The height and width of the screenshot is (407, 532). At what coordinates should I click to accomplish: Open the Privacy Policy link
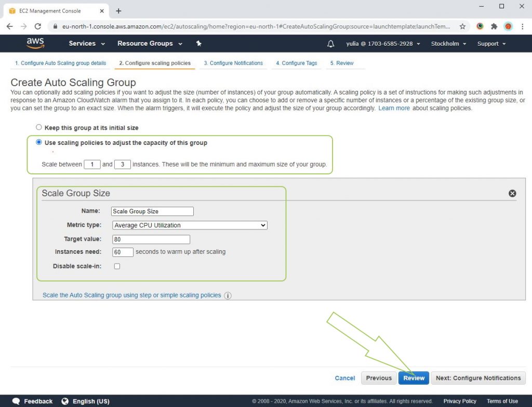[x=460, y=401]
